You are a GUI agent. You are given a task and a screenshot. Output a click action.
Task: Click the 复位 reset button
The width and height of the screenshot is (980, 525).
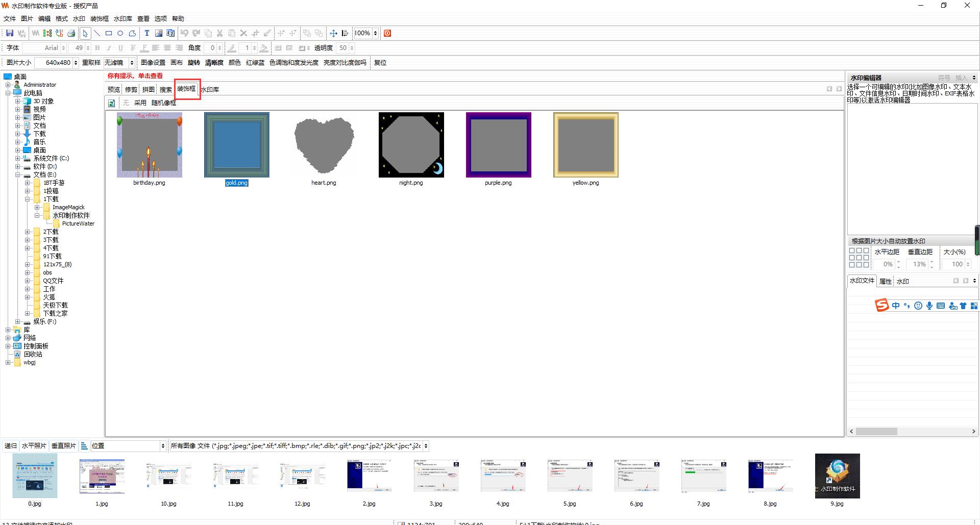click(380, 63)
